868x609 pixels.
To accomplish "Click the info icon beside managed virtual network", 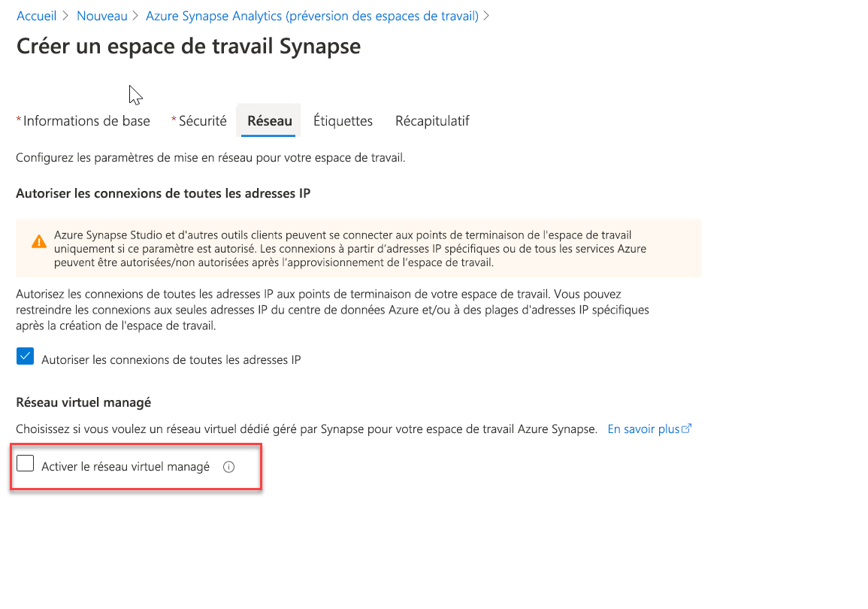I will point(229,467).
